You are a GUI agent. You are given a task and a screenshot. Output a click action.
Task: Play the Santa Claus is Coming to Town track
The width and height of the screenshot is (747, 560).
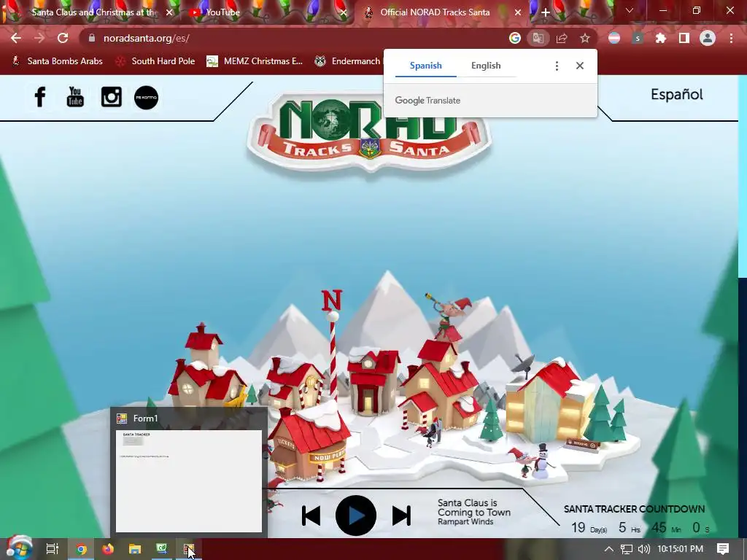[356, 516]
